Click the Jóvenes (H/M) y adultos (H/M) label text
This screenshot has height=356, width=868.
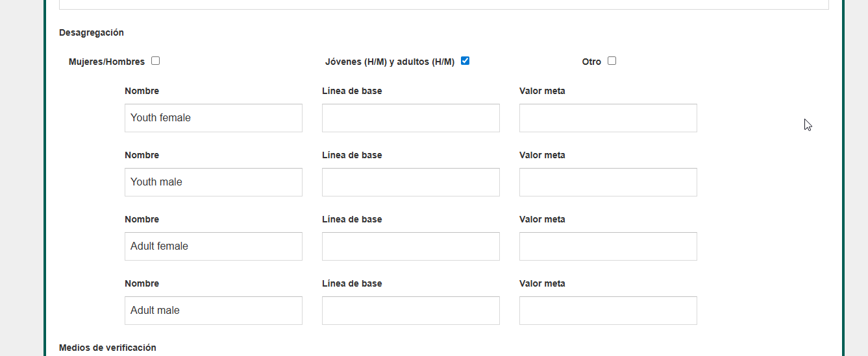click(x=390, y=62)
